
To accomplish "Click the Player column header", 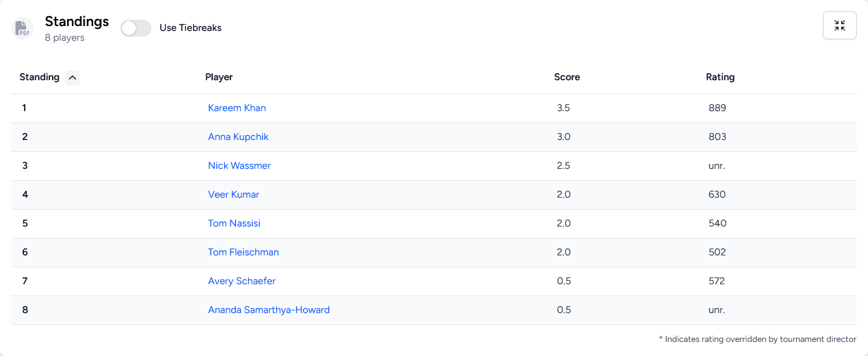I will coord(219,77).
